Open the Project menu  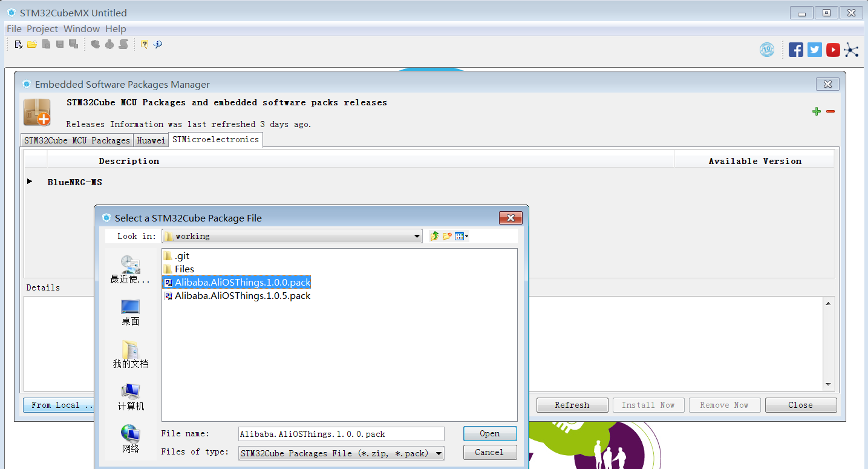click(x=42, y=28)
